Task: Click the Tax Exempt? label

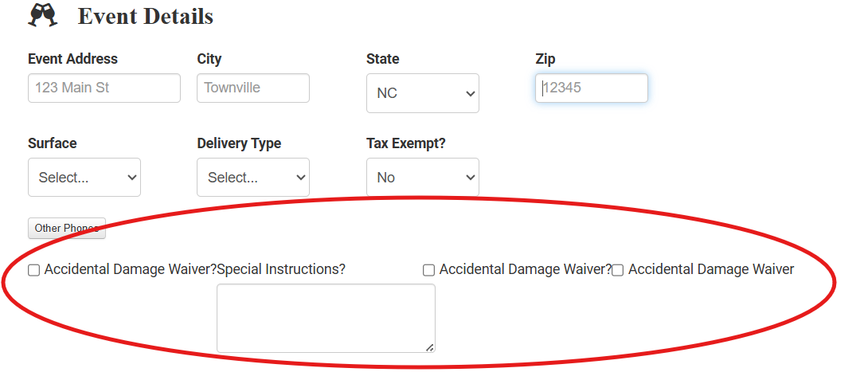Action: [x=406, y=143]
